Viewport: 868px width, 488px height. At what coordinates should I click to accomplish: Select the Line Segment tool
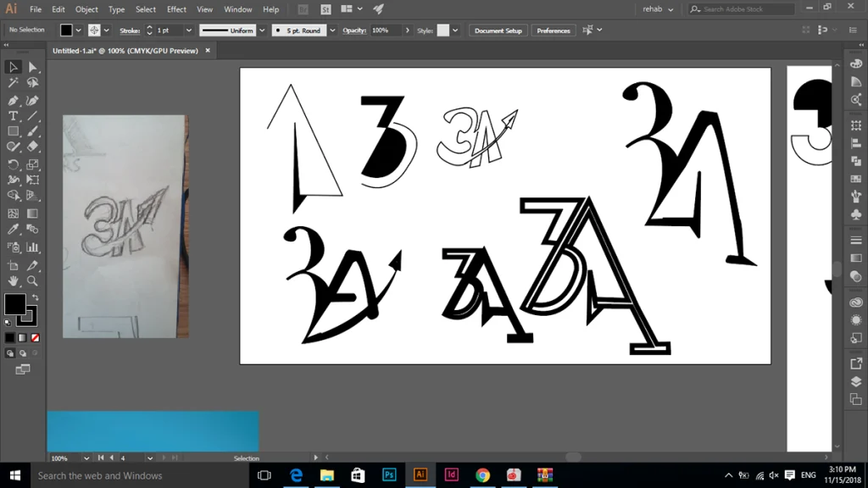[x=33, y=116]
